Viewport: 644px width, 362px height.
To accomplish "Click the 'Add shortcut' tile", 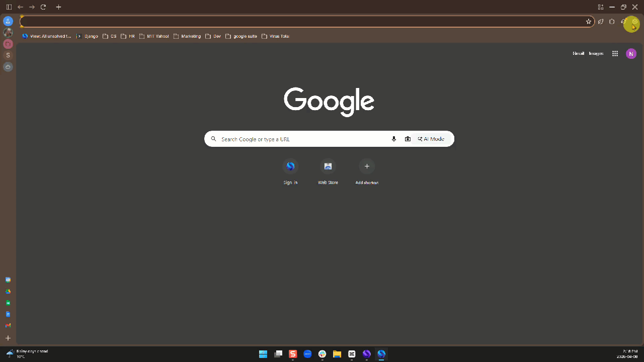I will click(367, 172).
